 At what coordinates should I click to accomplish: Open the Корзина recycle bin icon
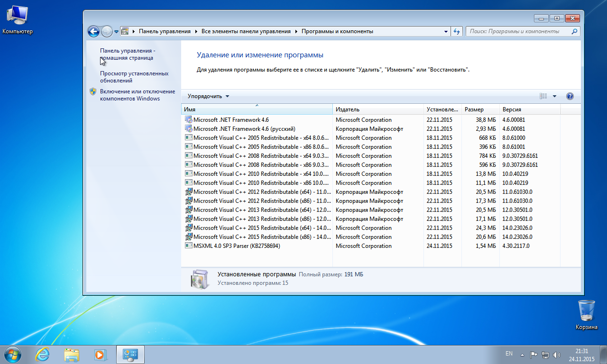tap(587, 315)
